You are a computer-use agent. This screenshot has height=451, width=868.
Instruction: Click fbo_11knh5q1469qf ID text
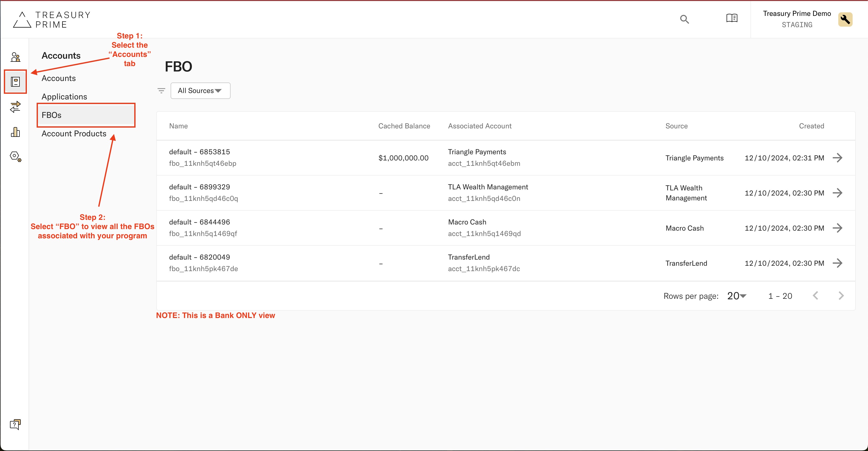[203, 234]
